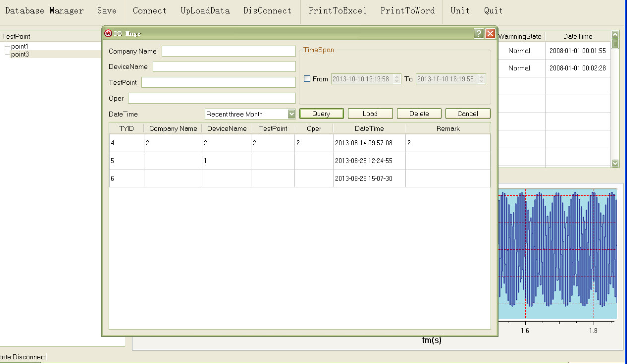The height and width of the screenshot is (364, 627).
Task: Click the Company Name input field
Action: pyautogui.click(x=228, y=51)
